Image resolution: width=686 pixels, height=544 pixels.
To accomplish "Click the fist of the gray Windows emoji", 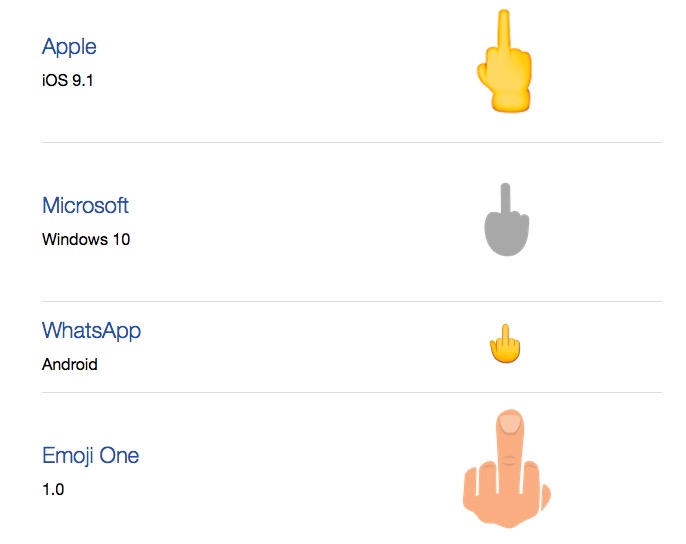I will (x=507, y=237).
